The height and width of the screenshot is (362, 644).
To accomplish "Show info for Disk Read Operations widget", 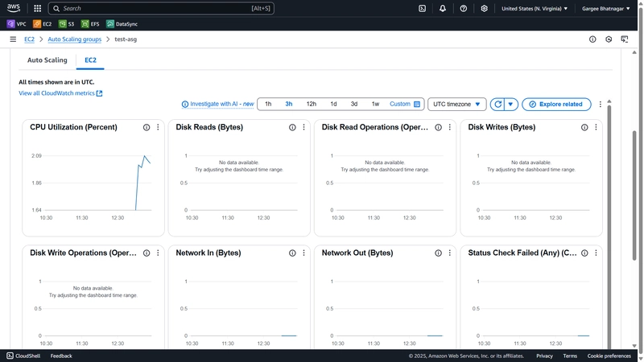I will pyautogui.click(x=438, y=127).
